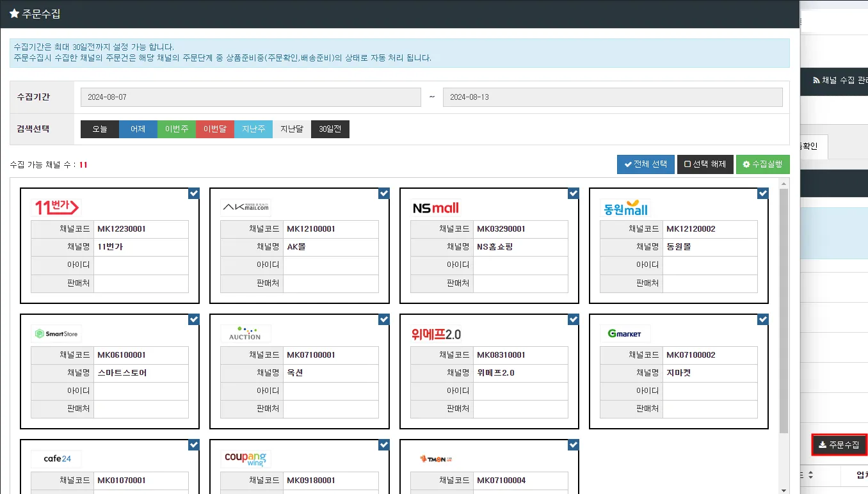Focus the end date field 2024-08-13
Screen dimensions: 868x494
[x=613, y=97]
